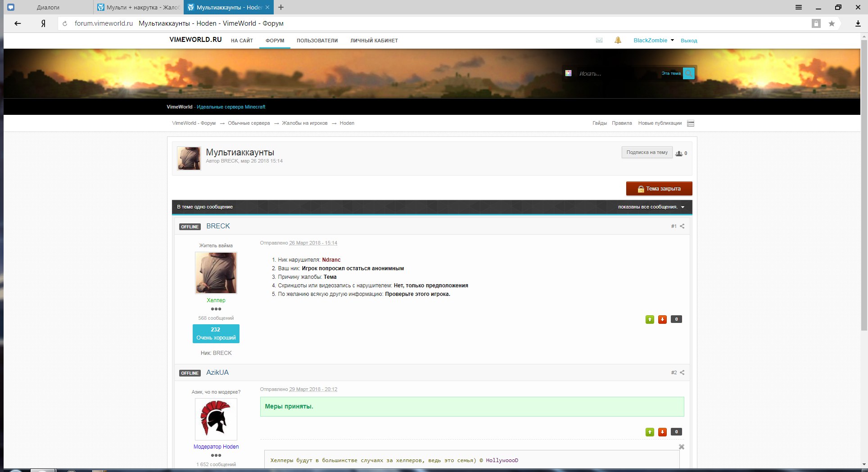Open ФОРУМ menu item
The width and height of the screenshot is (868, 472).
(x=275, y=41)
